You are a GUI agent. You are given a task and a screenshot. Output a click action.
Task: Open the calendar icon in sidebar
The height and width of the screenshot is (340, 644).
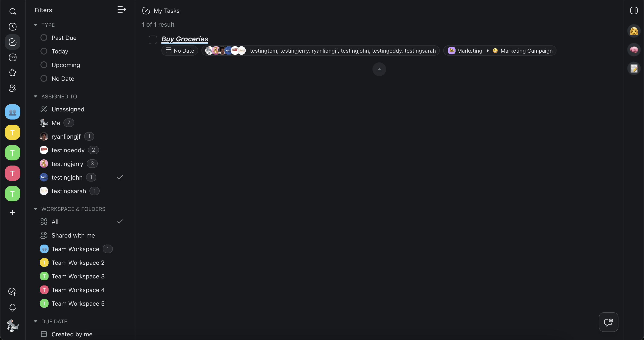(x=13, y=58)
